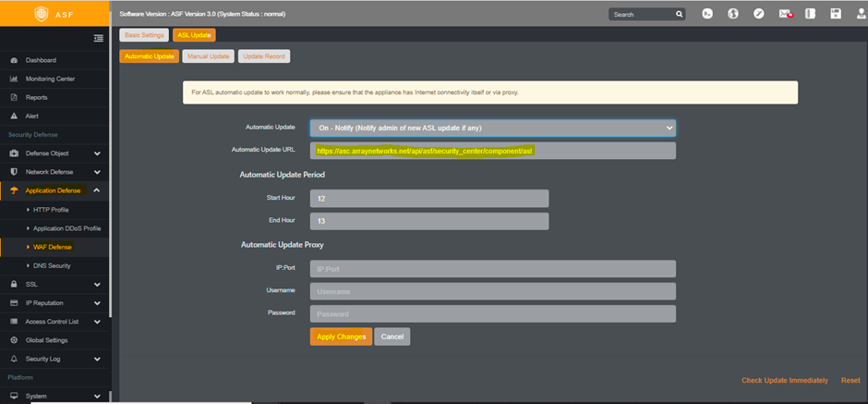Open the mail notifications envelope icon

point(785,14)
